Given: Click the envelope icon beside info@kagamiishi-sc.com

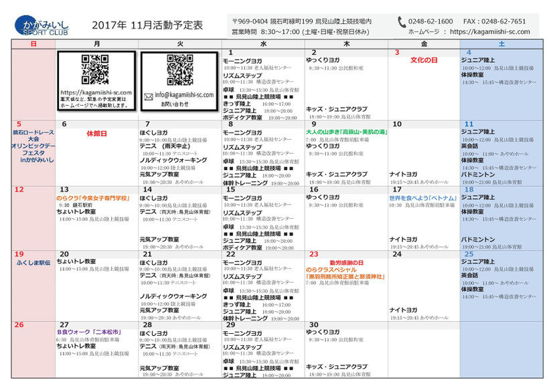Looking at the screenshot, I should 149,96.
